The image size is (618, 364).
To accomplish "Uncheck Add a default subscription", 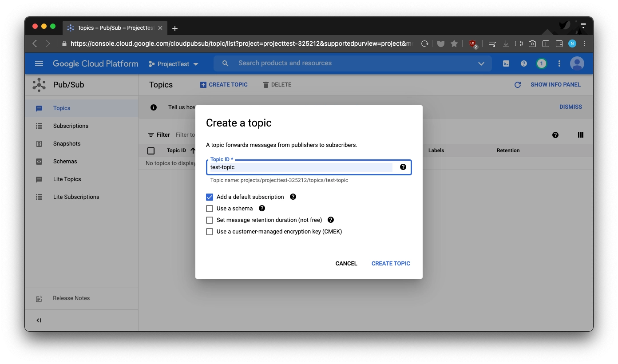I will tap(210, 197).
